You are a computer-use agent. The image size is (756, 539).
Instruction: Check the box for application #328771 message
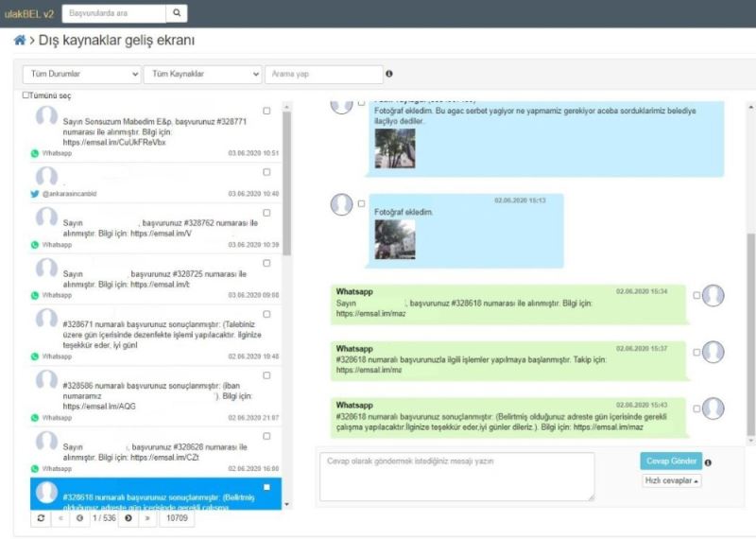(x=266, y=112)
